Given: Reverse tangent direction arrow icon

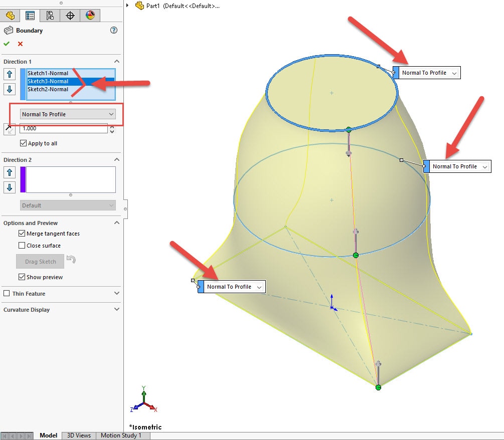Looking at the screenshot, I should 10,129.
